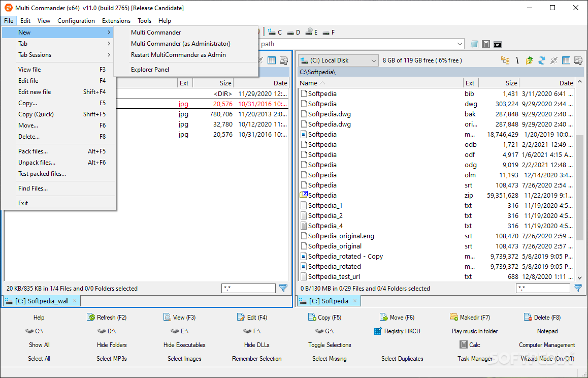Click Hide Folders button

click(112, 345)
